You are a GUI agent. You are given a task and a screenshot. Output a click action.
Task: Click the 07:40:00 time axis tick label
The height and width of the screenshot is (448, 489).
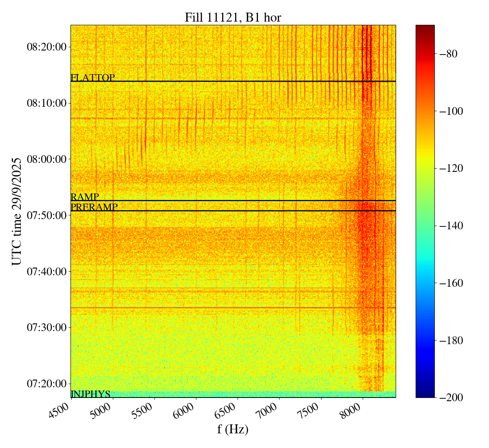[46, 271]
